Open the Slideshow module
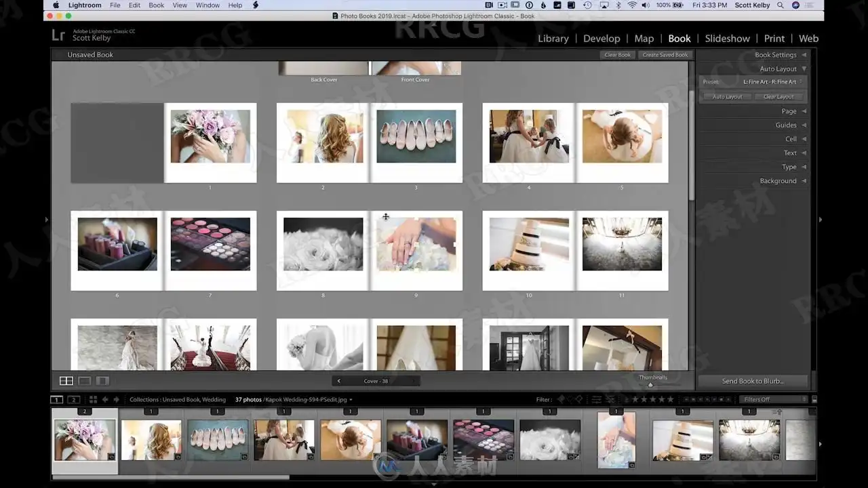This screenshot has height=488, width=868. coord(727,39)
